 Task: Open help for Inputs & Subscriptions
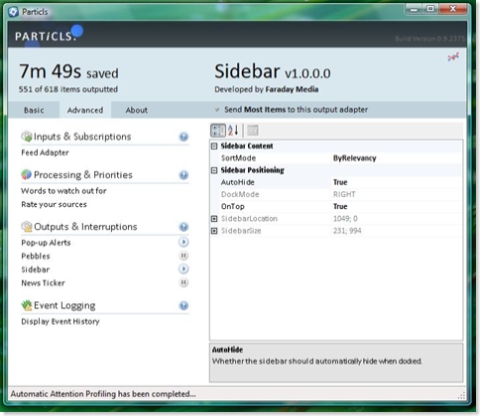click(x=184, y=137)
